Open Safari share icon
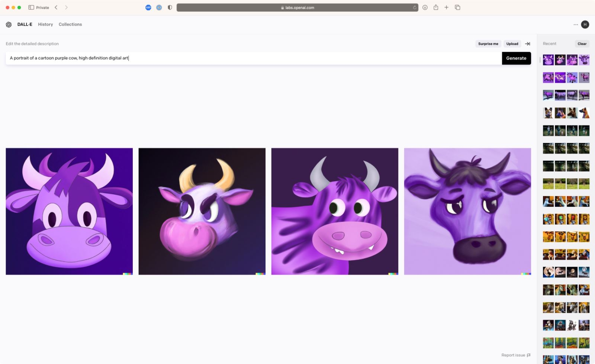This screenshot has height=364, width=595. [x=436, y=7]
